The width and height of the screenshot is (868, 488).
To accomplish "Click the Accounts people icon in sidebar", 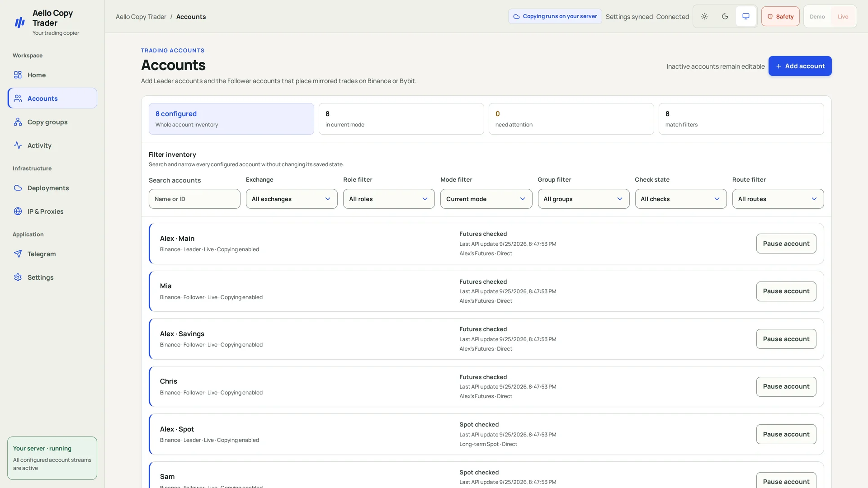I will coord(18,99).
